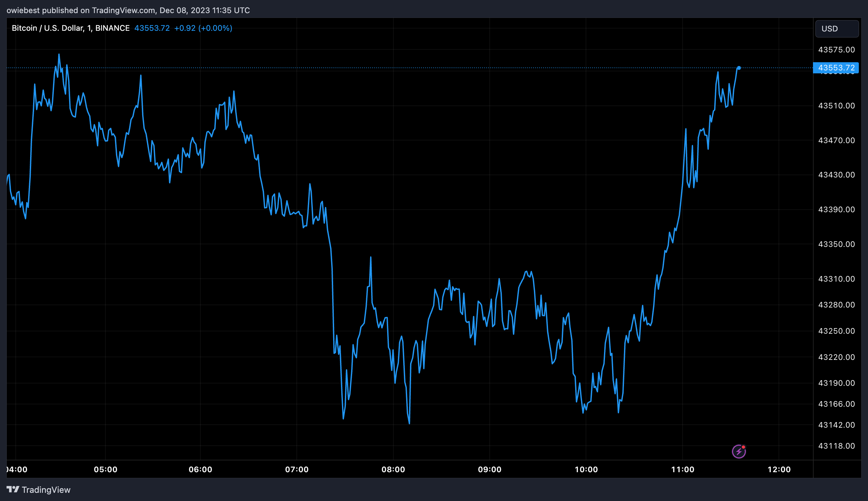
Task: Click the 11:00 time axis label
Action: (x=683, y=469)
